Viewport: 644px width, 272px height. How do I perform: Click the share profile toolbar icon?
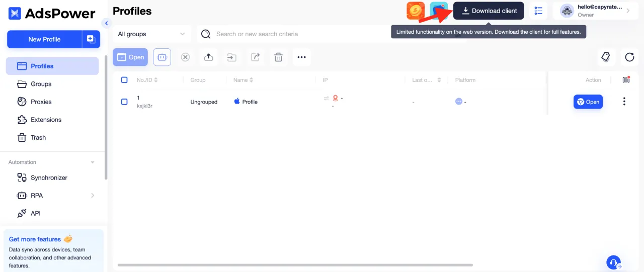[x=255, y=57]
